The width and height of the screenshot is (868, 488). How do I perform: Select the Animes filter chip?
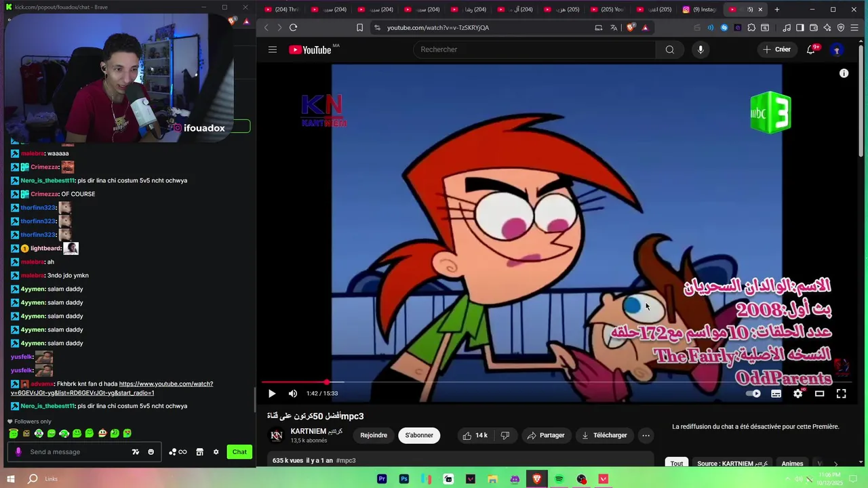[792, 464]
